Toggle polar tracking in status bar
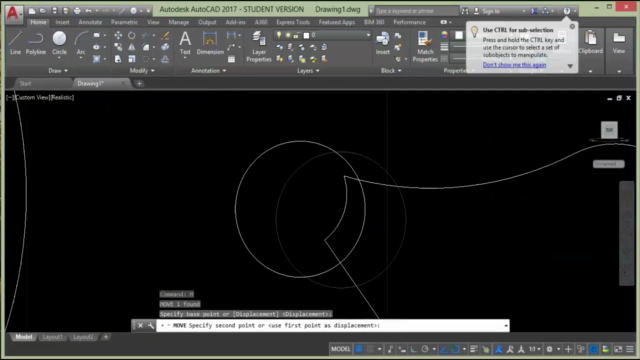 (x=425, y=349)
